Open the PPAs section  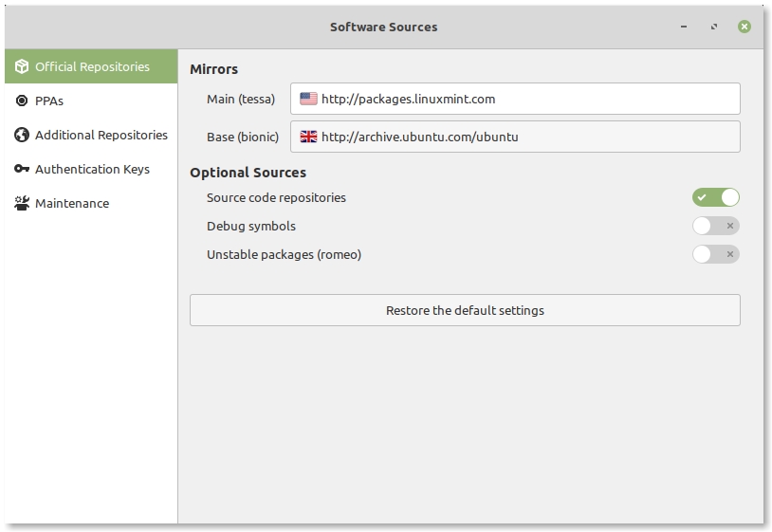point(91,101)
